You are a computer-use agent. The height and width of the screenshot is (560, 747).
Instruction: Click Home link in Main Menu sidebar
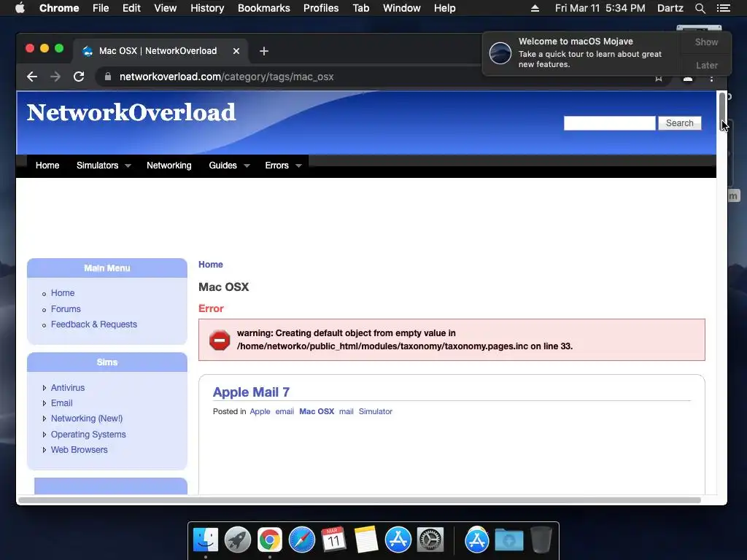tap(63, 293)
